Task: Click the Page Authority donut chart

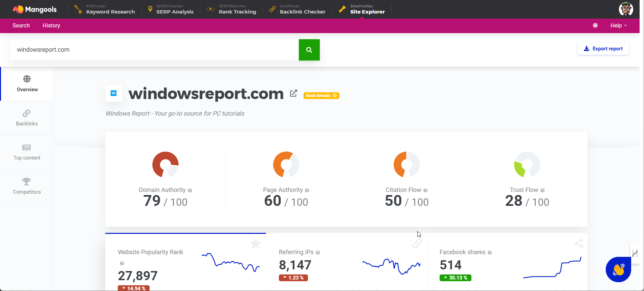Action: click(286, 165)
